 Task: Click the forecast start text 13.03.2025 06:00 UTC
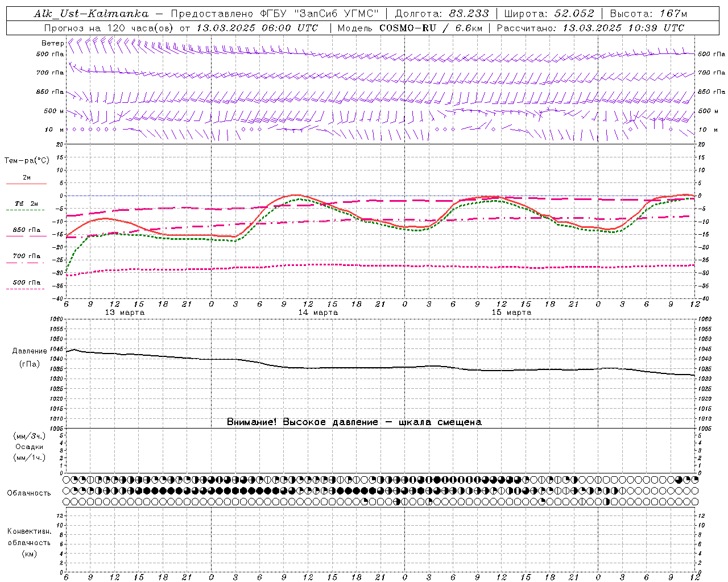pyautogui.click(x=257, y=28)
